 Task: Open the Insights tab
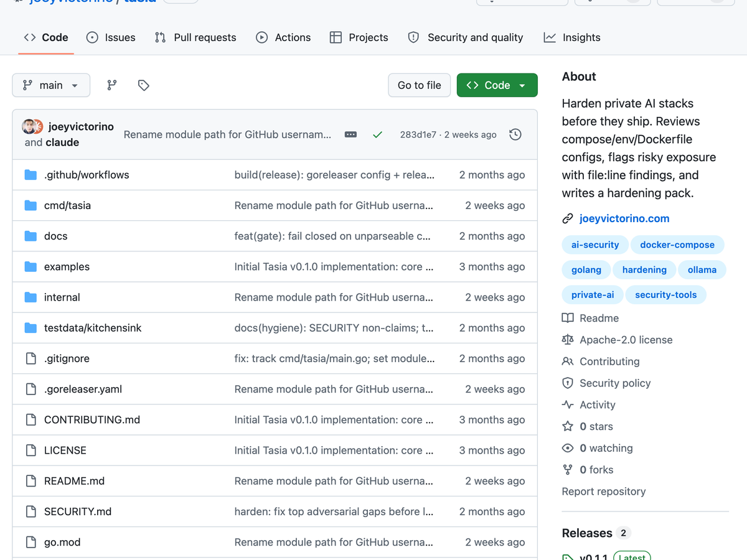point(572,37)
